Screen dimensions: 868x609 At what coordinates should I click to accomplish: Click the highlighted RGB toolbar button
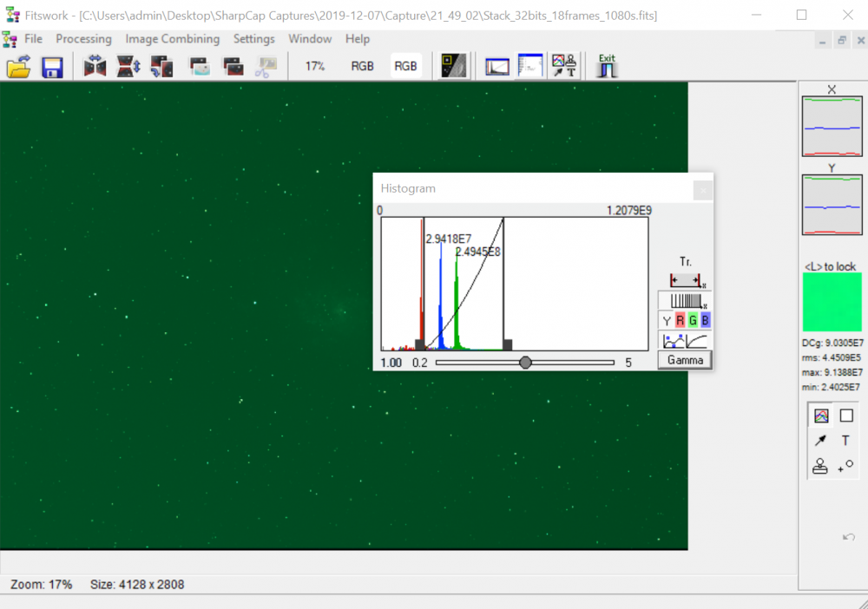point(405,67)
